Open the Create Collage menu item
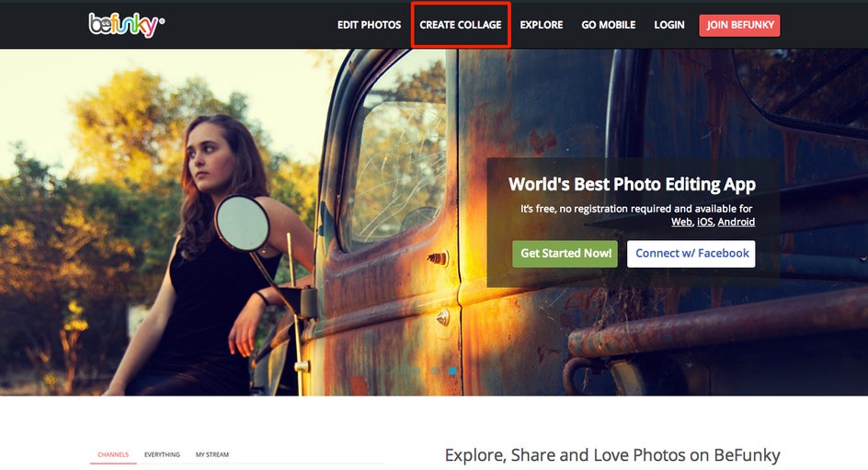The width and height of the screenshot is (868, 470). [461, 25]
